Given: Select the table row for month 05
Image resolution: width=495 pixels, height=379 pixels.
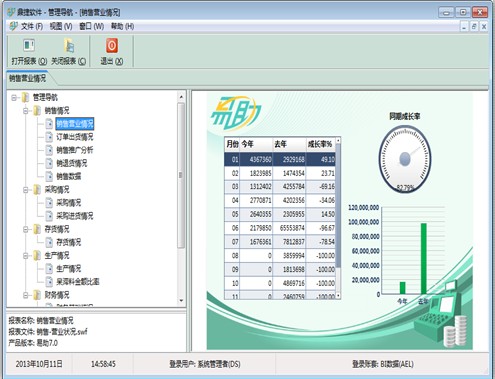Looking at the screenshot, I should [280, 214].
